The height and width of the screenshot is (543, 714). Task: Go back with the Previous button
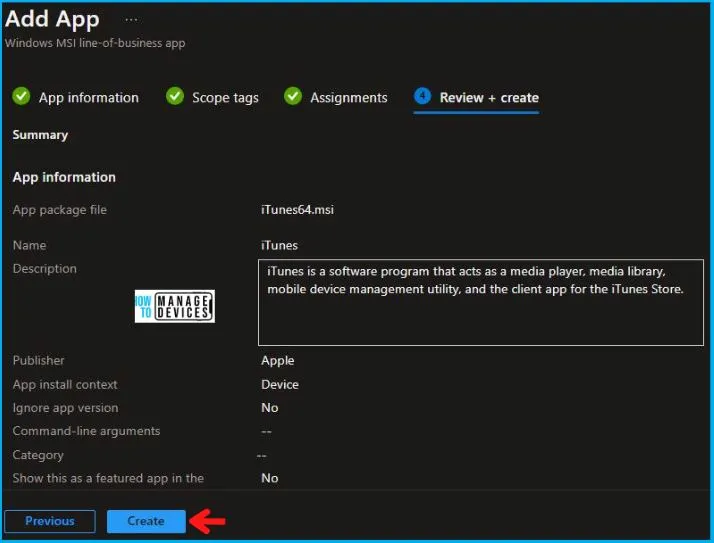pyautogui.click(x=50, y=521)
